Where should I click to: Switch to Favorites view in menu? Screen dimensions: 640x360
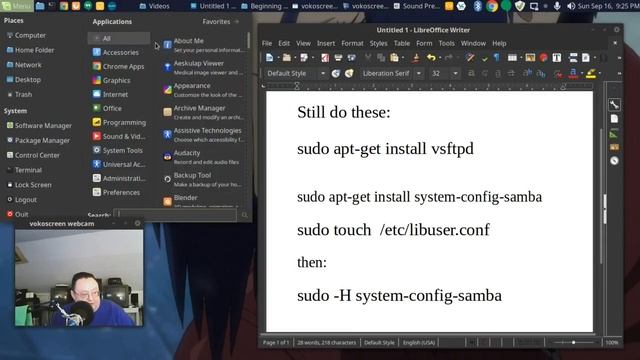click(221, 22)
